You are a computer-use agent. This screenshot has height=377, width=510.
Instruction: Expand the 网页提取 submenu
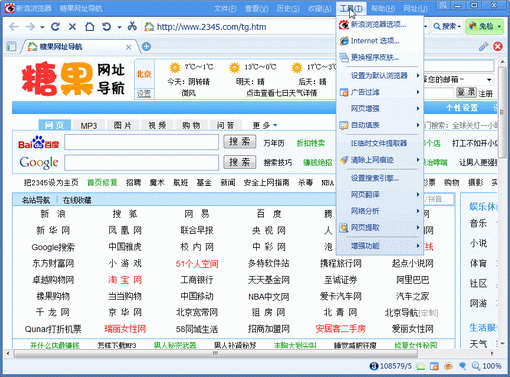[418, 228]
